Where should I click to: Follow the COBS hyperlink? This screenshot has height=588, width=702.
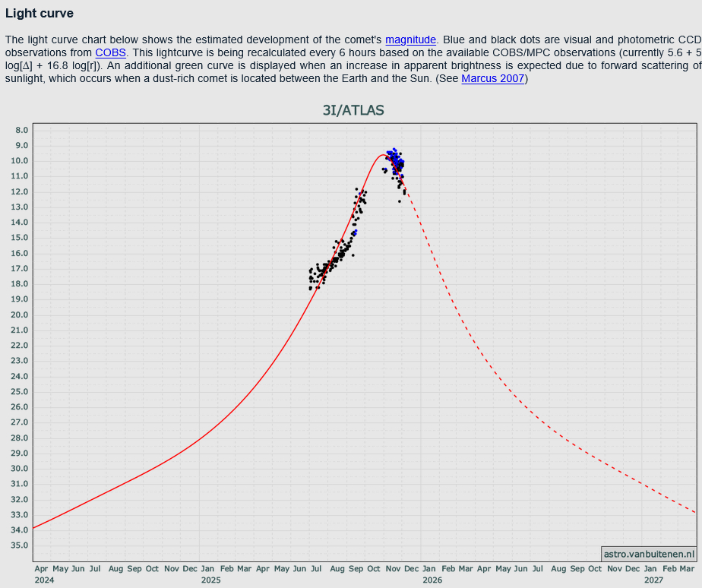click(110, 52)
